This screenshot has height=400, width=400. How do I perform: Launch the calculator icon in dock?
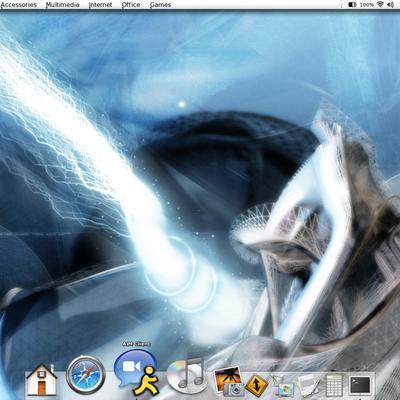333,385
